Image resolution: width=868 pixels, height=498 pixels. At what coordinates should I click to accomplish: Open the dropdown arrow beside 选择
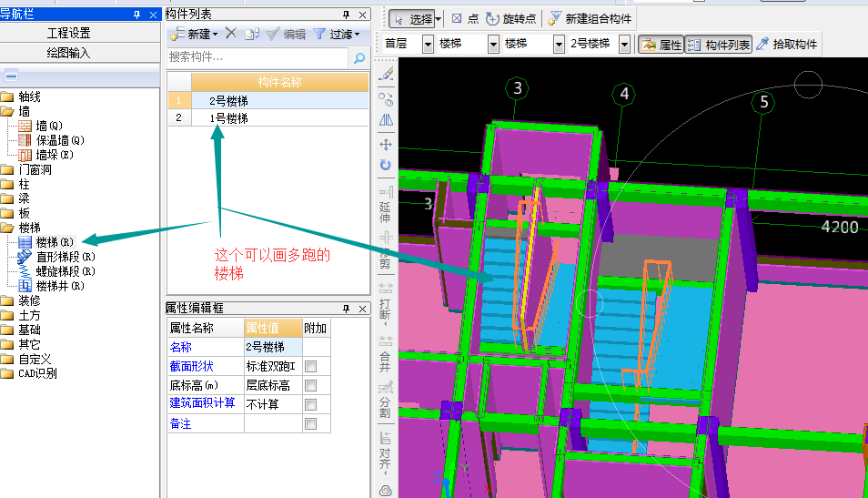pyautogui.click(x=438, y=19)
